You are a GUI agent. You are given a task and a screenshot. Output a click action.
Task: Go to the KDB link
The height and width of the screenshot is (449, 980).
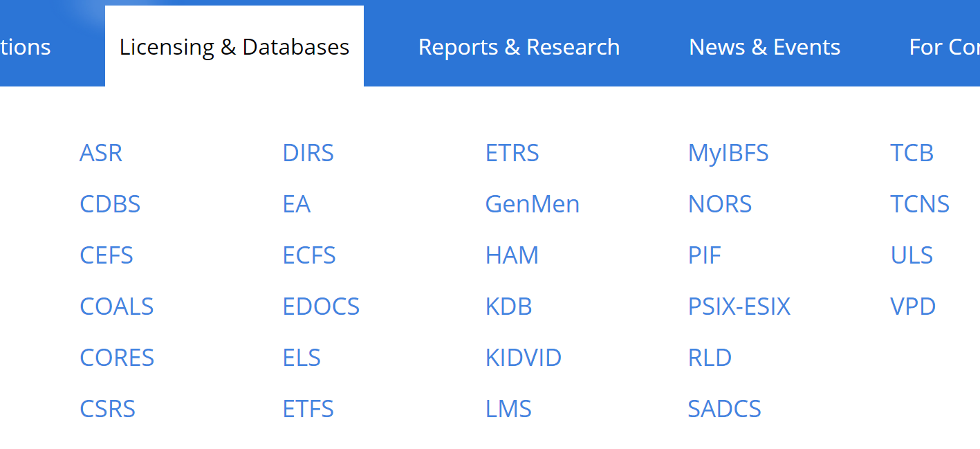(x=508, y=306)
